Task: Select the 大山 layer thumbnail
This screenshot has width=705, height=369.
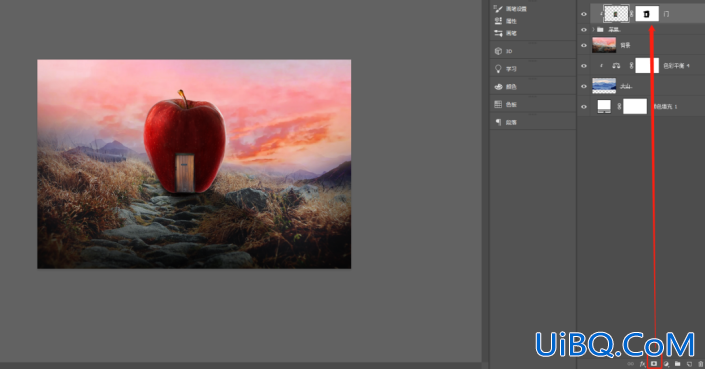Action: (x=604, y=86)
